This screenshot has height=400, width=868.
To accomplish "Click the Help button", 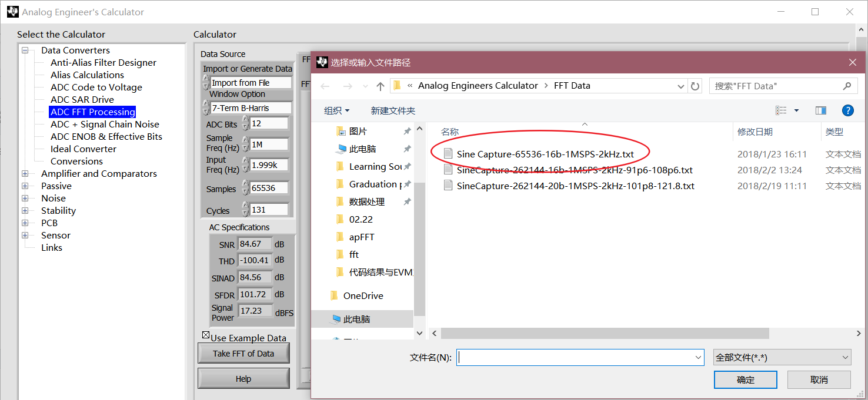I will pyautogui.click(x=243, y=379).
